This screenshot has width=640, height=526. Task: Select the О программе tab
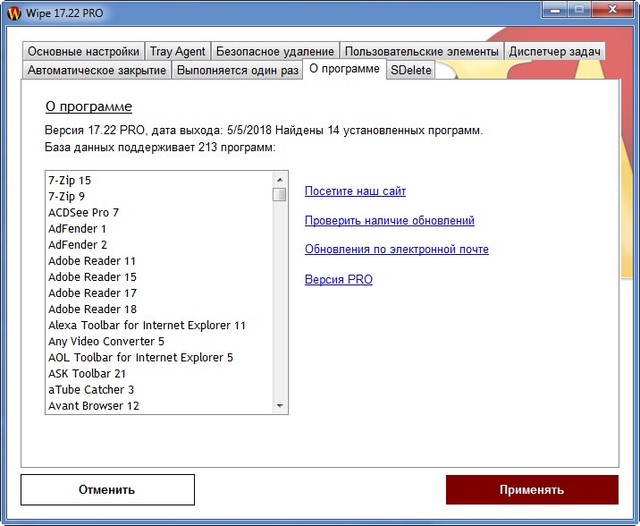pyautogui.click(x=344, y=69)
